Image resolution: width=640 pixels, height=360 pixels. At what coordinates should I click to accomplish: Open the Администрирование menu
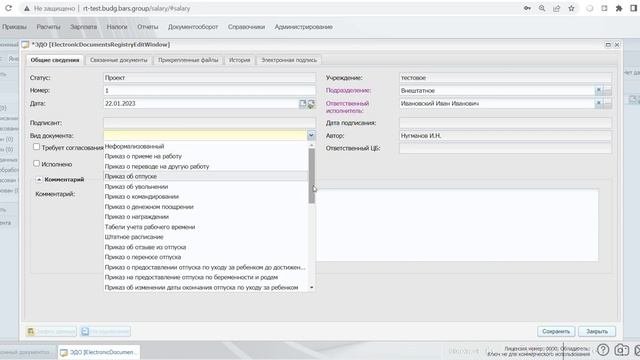tap(303, 27)
